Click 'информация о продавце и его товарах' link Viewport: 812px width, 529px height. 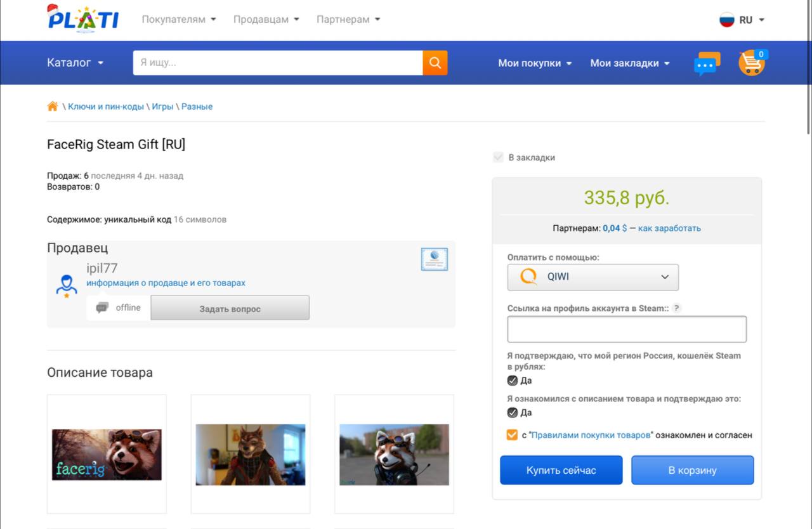166,283
